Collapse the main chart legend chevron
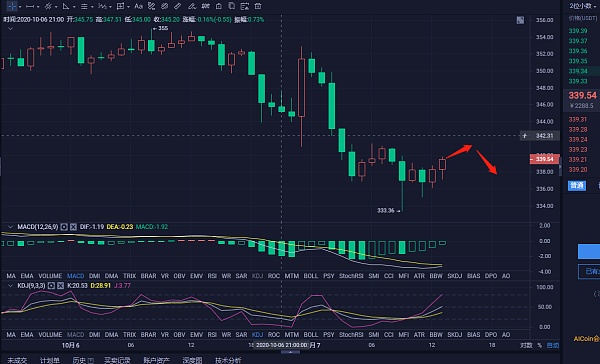Screen dimensions: 600x364 pos(10,28)
